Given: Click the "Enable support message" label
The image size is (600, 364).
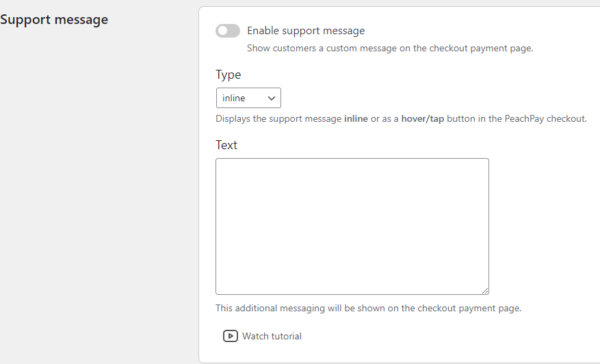Looking at the screenshot, I should click(306, 31).
